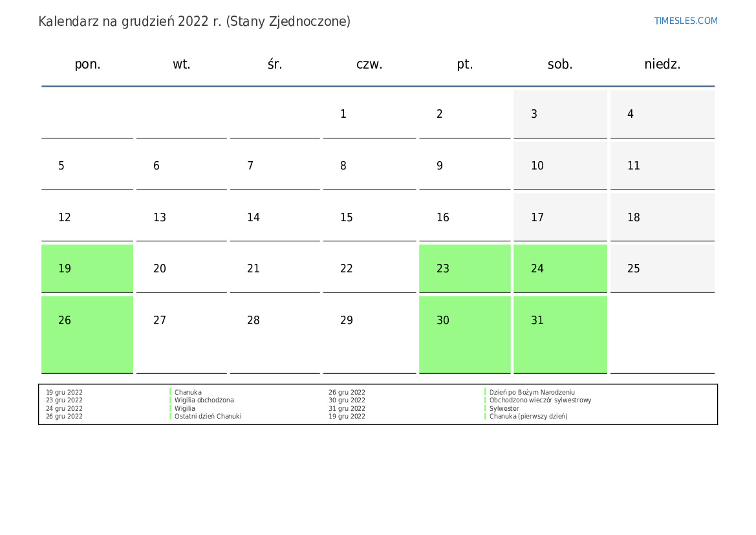This screenshot has height=535, width=756.
Task: Click the calendar title for grudzień 2022
Action: point(194,21)
